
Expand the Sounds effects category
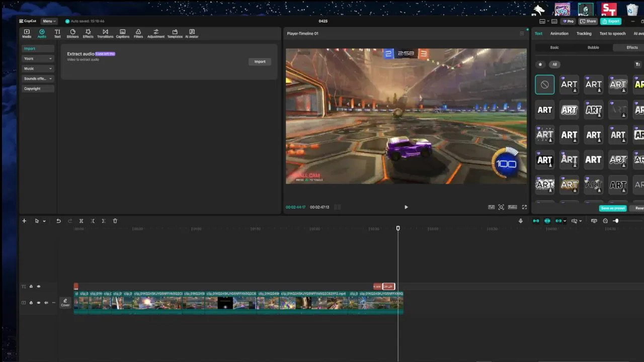(x=38, y=78)
